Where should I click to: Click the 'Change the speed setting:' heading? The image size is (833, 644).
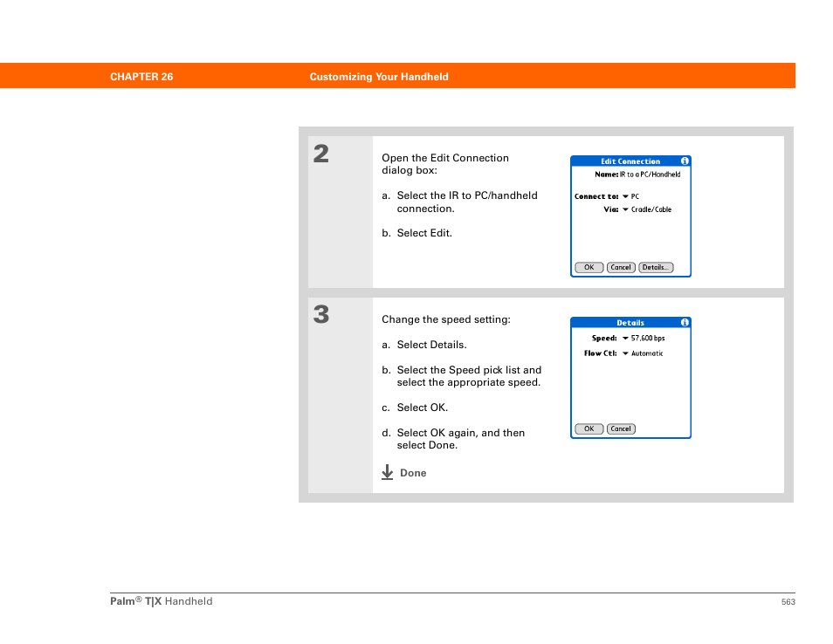[445, 319]
